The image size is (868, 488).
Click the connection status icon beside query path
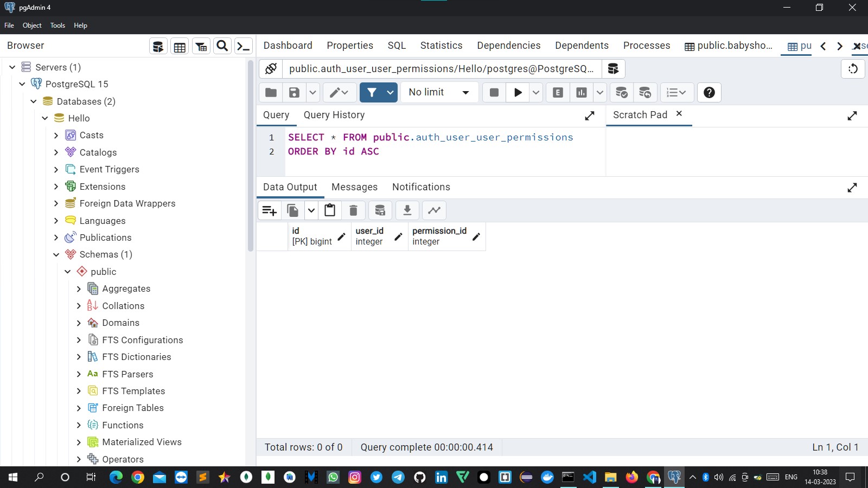(271, 69)
